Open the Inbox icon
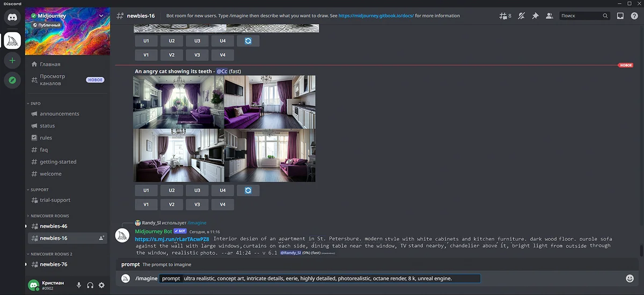This screenshot has width=644, height=295. click(620, 16)
